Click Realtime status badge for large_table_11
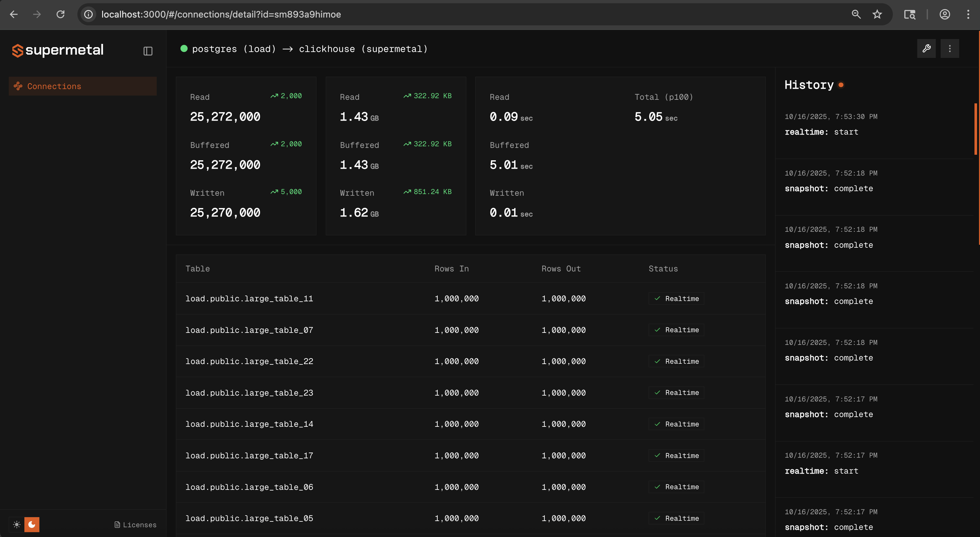 (676, 298)
